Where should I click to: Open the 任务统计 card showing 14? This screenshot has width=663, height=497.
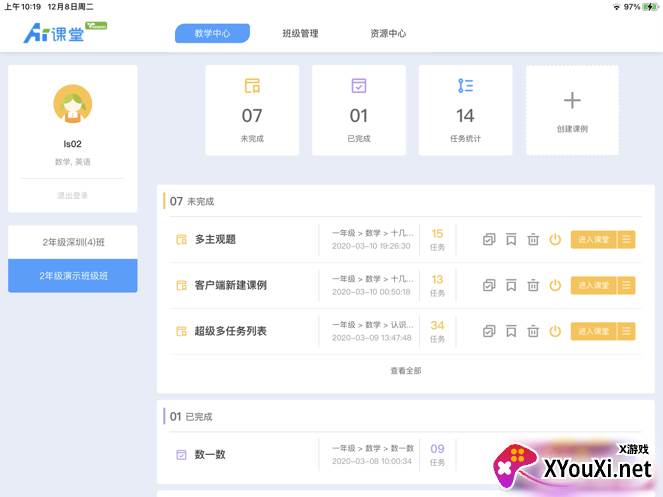[x=465, y=110]
